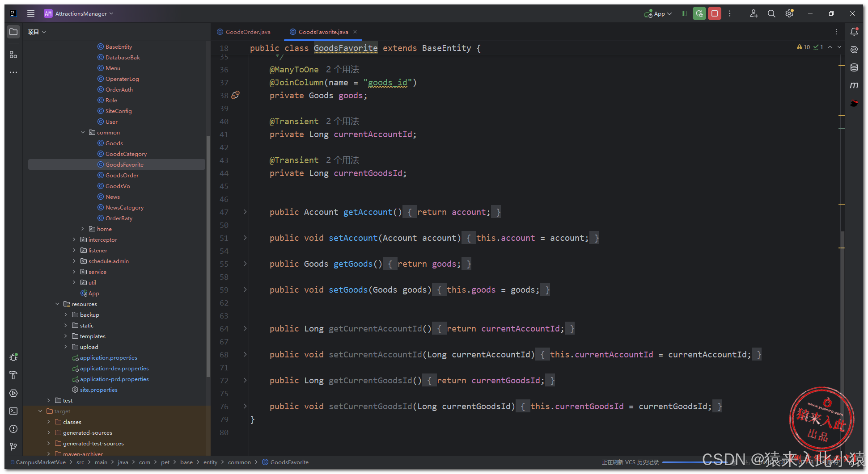Image resolution: width=868 pixels, height=474 pixels.
Task: Open the AI Assistant spiral icon
Action: (x=854, y=50)
